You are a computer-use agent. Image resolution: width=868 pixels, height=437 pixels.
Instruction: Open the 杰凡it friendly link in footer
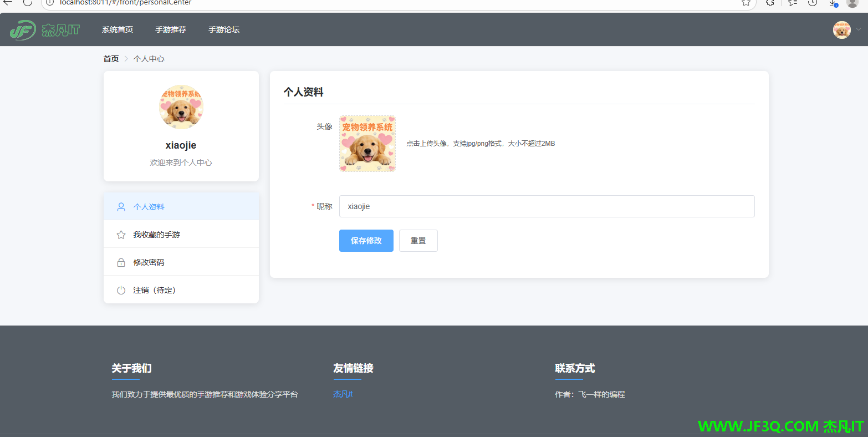(x=342, y=394)
